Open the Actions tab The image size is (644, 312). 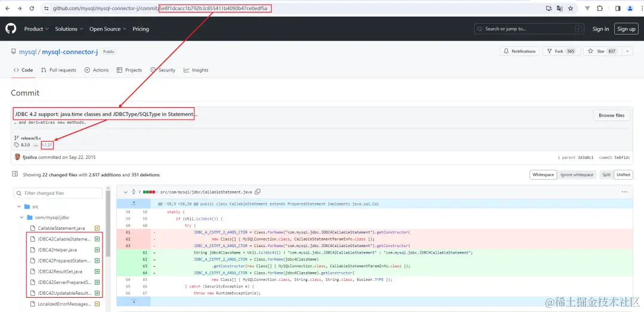pyautogui.click(x=97, y=70)
